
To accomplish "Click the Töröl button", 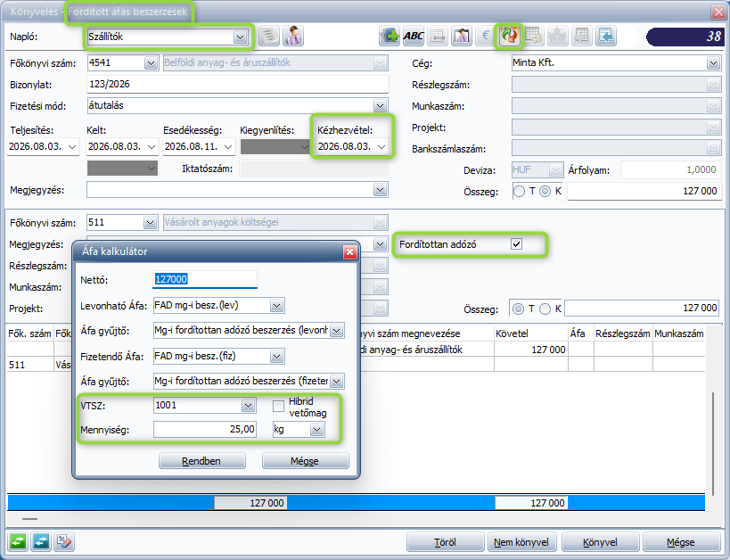I will [445, 542].
